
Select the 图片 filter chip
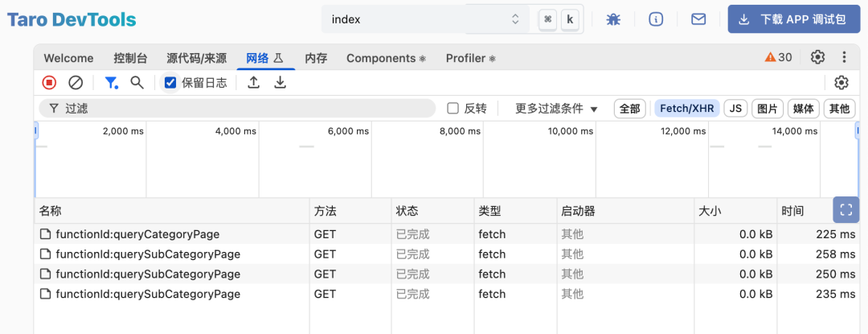768,109
